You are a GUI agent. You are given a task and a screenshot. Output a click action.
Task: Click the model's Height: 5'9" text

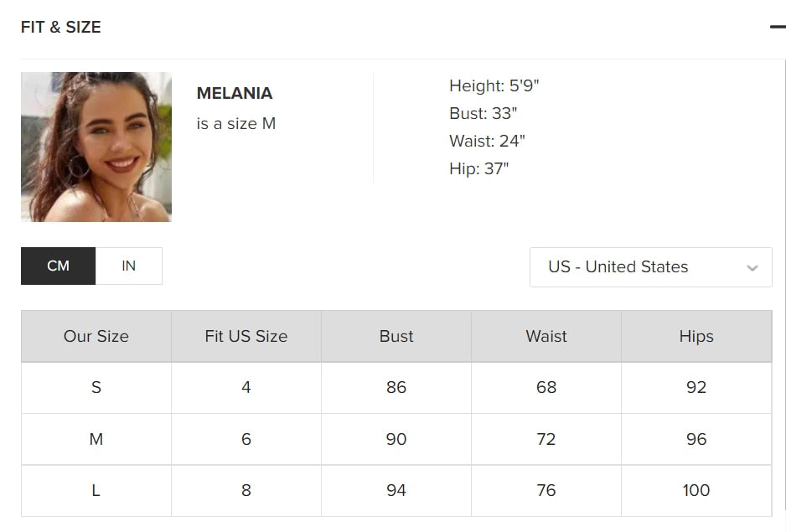coord(494,85)
